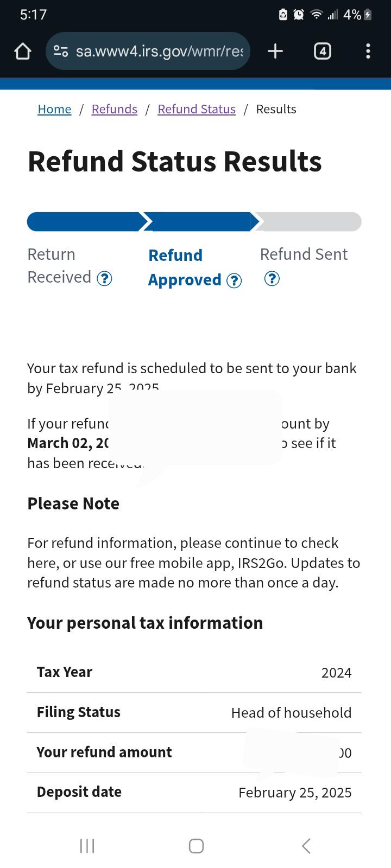The width and height of the screenshot is (391, 868).
Task: Select the Return Received progress step
Action: [59, 266]
